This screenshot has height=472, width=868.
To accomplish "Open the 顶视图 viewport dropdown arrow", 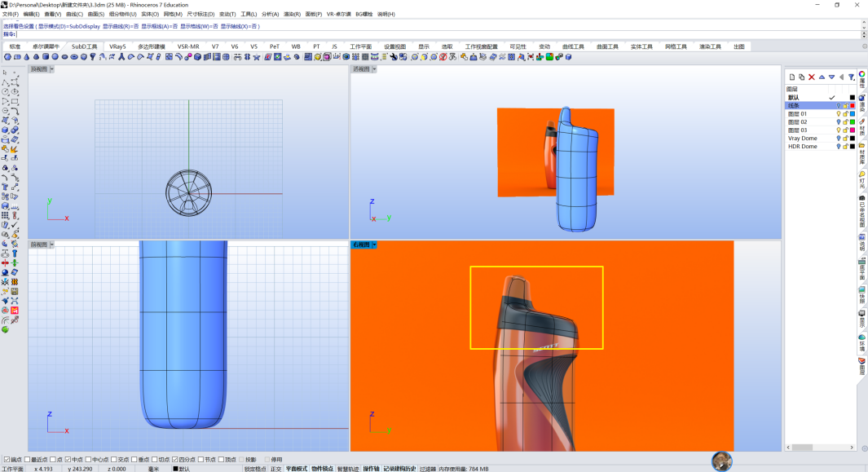I will click(x=51, y=69).
